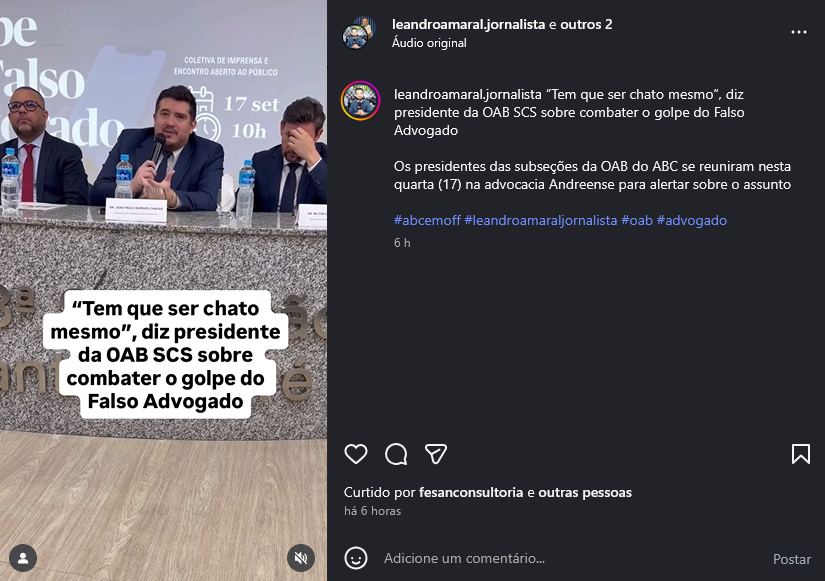This screenshot has height=581, width=825.
Task: Open more options three-dot menu
Action: [799, 32]
